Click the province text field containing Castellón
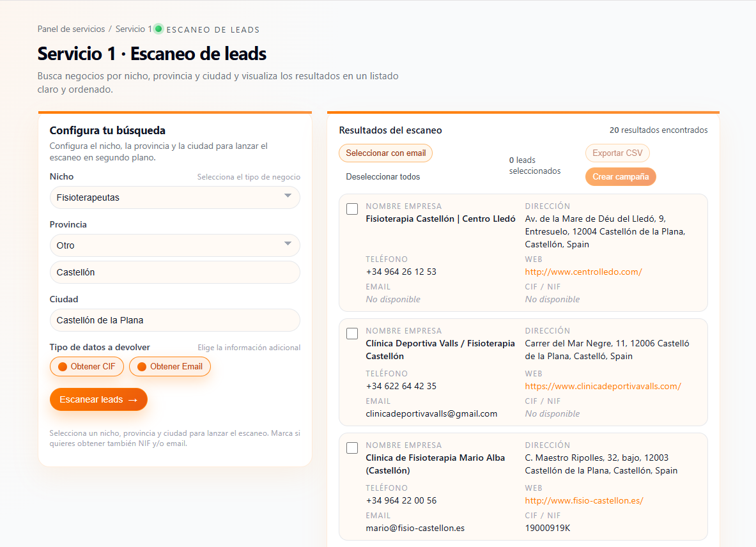Viewport: 756px width, 547px height. coord(174,272)
